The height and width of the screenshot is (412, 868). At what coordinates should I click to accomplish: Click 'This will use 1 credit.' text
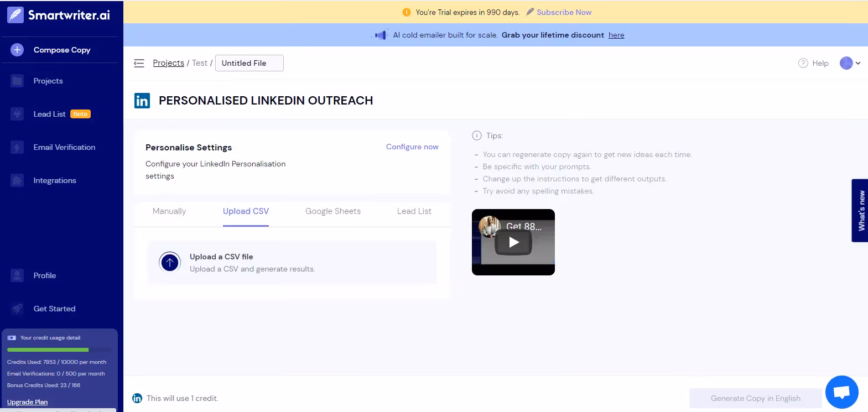(x=183, y=398)
